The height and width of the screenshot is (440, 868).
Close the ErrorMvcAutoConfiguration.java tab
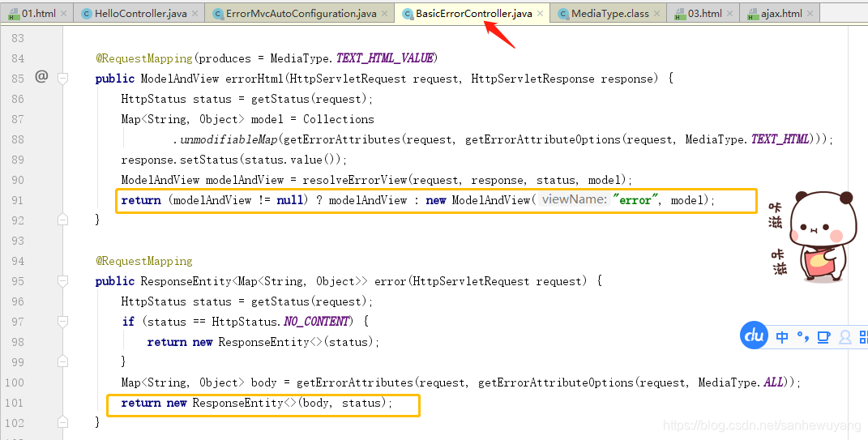(x=385, y=13)
